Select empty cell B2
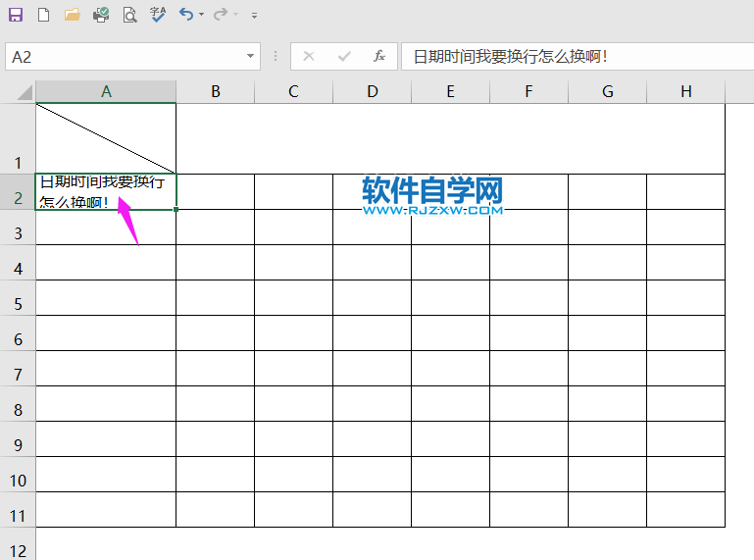 point(216,192)
